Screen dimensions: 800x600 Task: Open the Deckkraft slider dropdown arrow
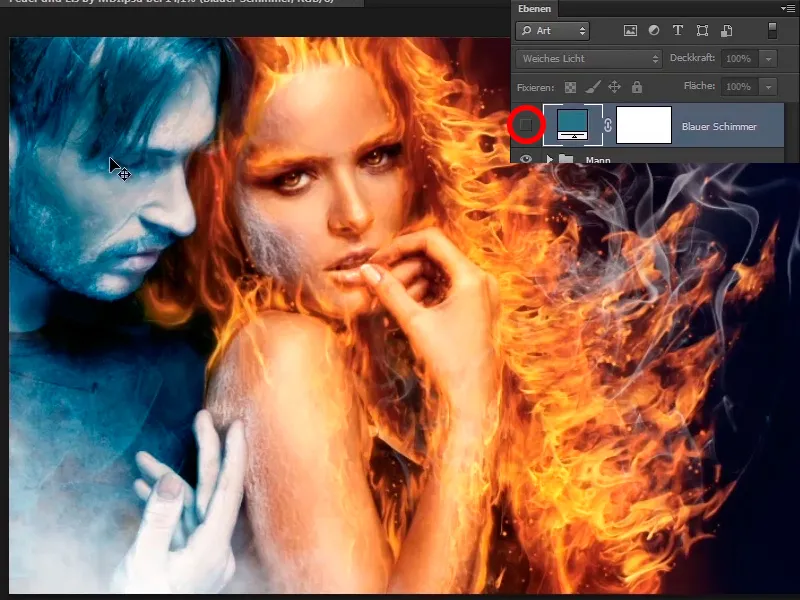[768, 59]
